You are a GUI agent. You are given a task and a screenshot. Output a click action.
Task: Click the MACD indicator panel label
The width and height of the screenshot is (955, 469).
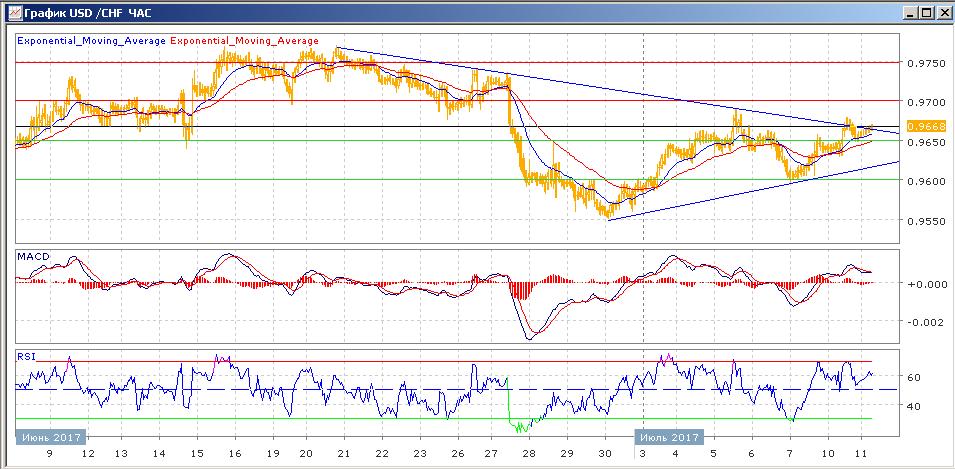click(x=34, y=257)
